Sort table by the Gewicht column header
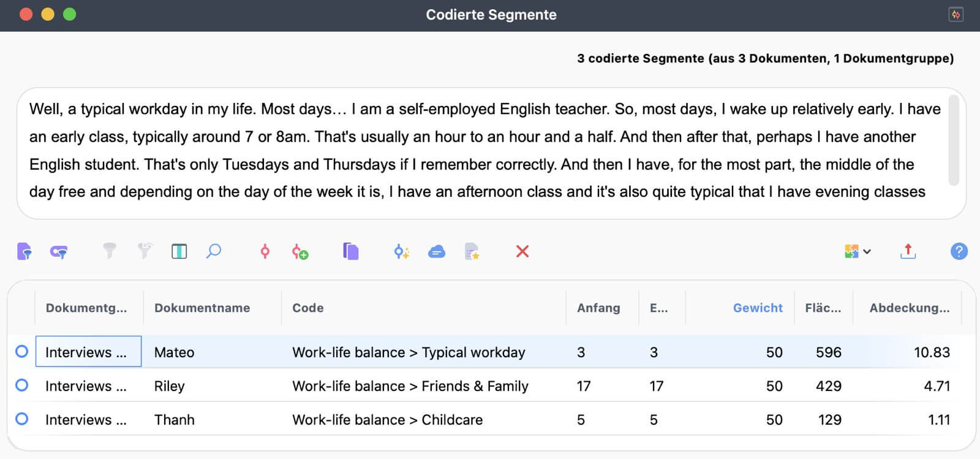Viewport: 980px width, 459px height. (757, 308)
